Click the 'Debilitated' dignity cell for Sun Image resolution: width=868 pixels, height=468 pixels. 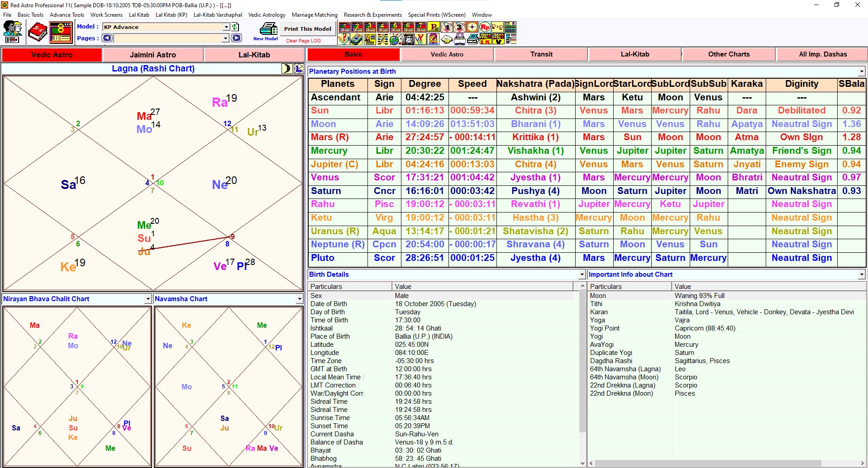[801, 111]
